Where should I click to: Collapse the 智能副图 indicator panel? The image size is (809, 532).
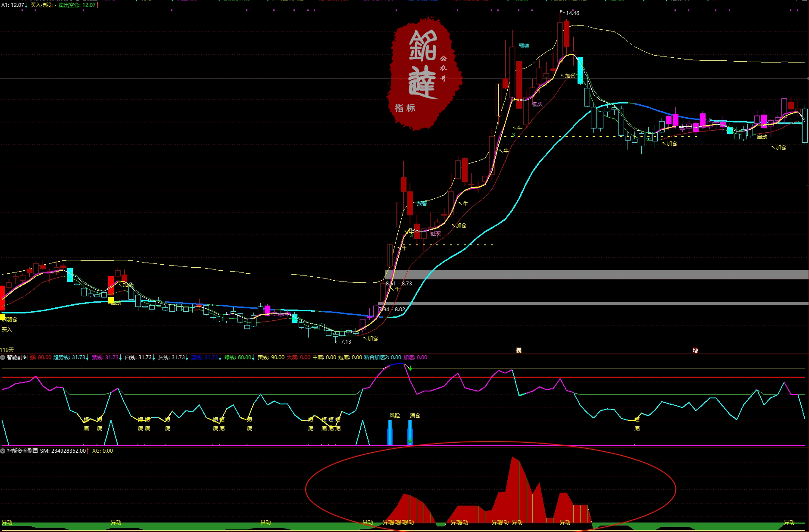3,357
